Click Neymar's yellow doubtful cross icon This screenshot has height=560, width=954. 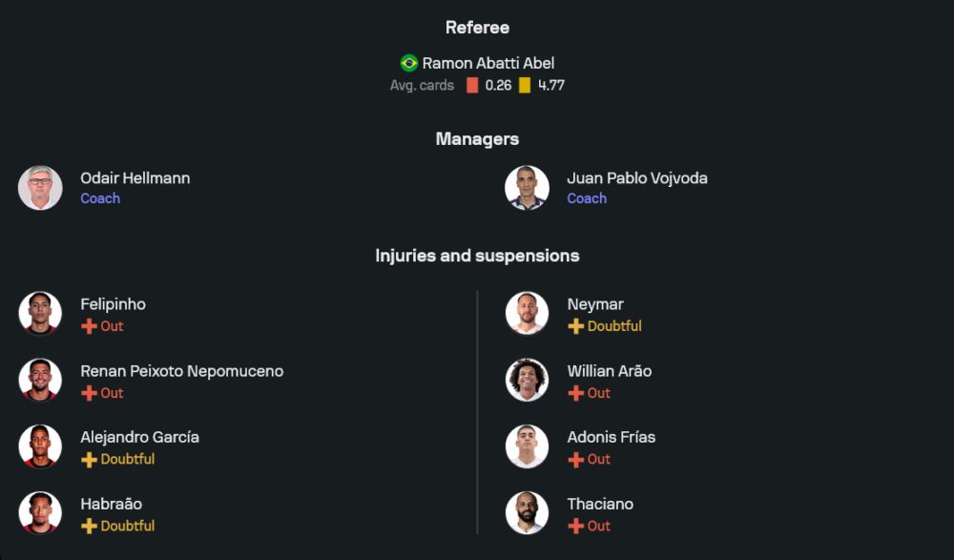point(575,326)
